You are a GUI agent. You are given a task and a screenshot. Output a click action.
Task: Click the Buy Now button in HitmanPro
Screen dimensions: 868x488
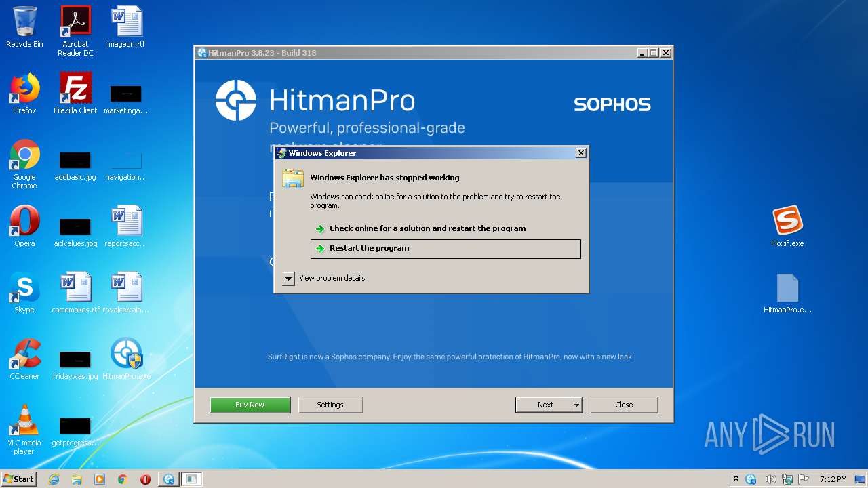pyautogui.click(x=250, y=405)
